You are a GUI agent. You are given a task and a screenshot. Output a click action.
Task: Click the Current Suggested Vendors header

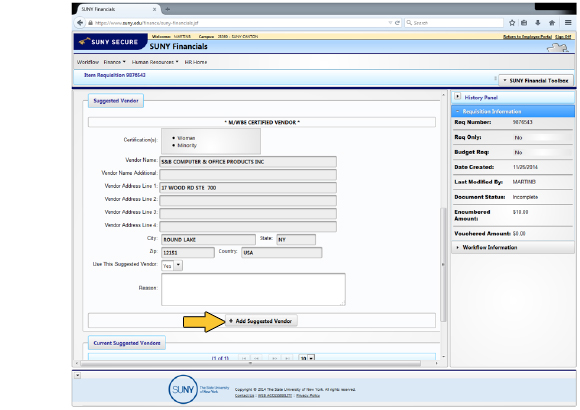coord(127,343)
